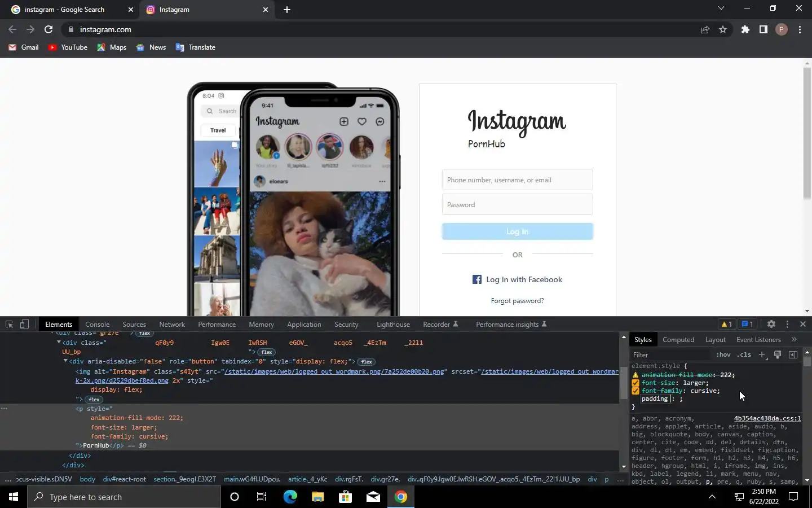Close the DevTools panel
This screenshot has height=508, width=812.
(803, 324)
